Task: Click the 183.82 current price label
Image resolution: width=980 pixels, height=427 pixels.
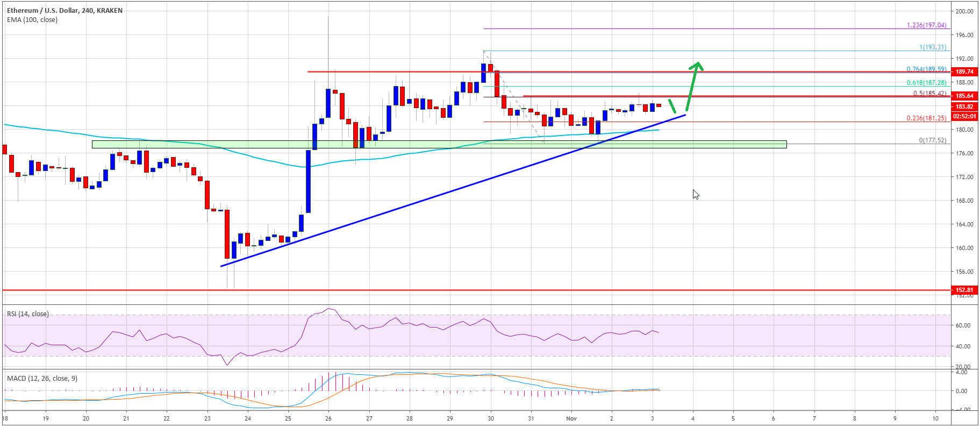Action: click(x=964, y=106)
